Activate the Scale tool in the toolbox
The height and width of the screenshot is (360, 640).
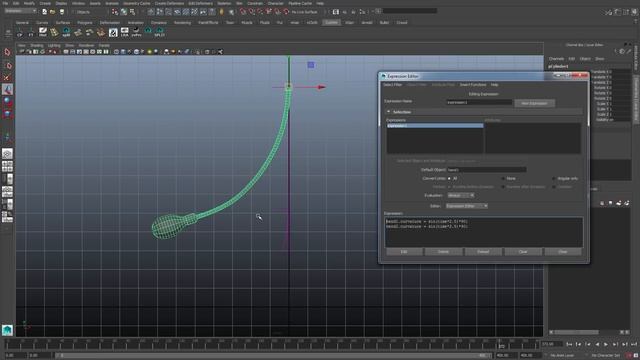tap(7, 113)
